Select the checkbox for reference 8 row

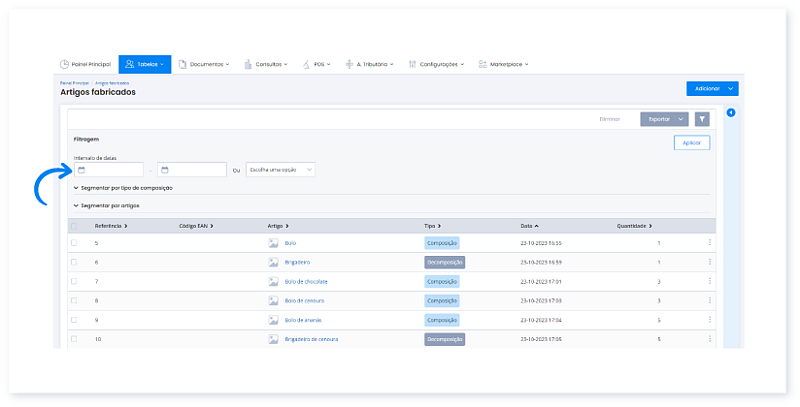(73, 301)
